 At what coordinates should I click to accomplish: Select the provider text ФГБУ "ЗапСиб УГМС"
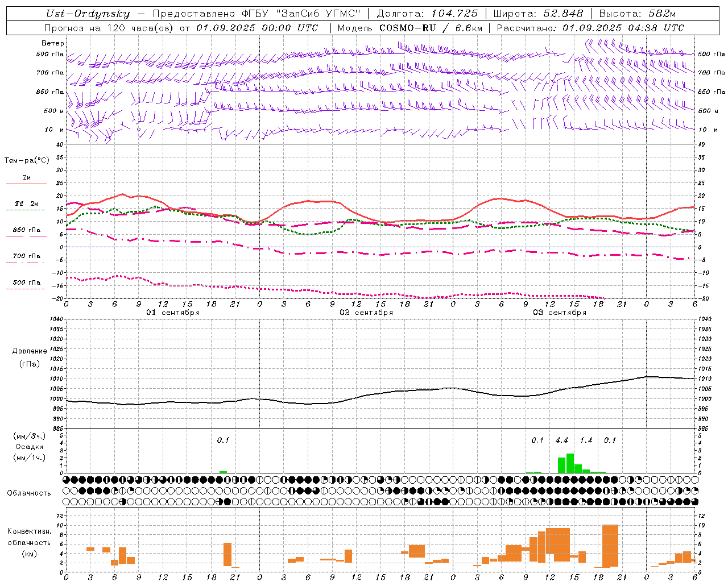303,14
